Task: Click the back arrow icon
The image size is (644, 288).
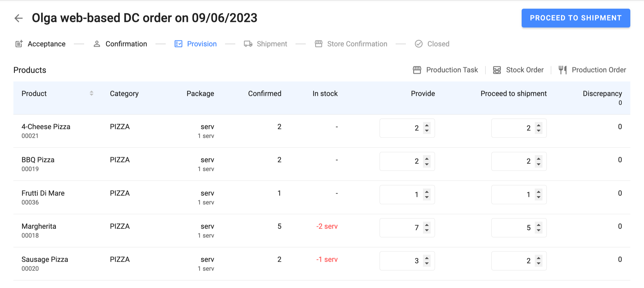Action: (19, 18)
